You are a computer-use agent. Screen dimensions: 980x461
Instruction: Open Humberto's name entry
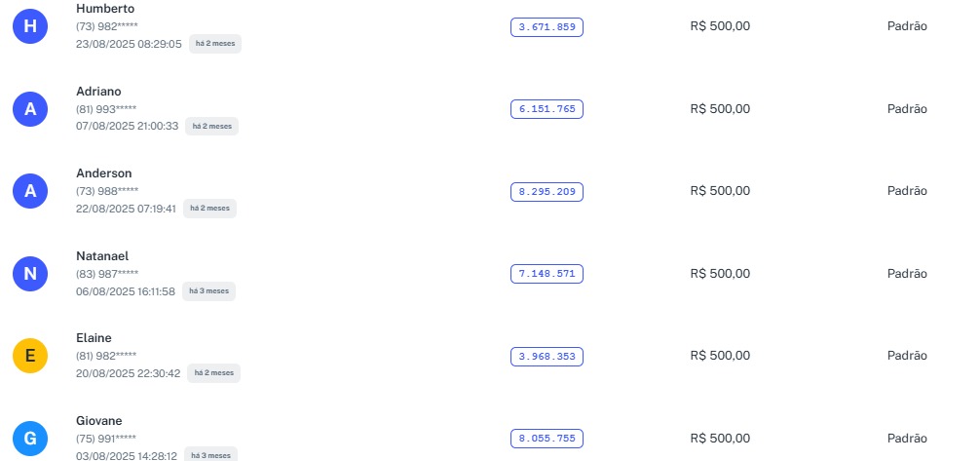(105, 9)
